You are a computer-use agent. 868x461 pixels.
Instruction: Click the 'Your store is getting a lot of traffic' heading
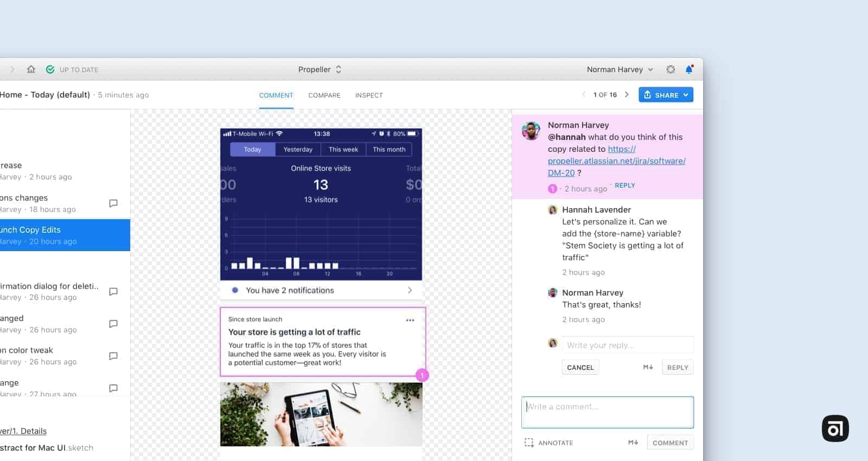tap(295, 332)
